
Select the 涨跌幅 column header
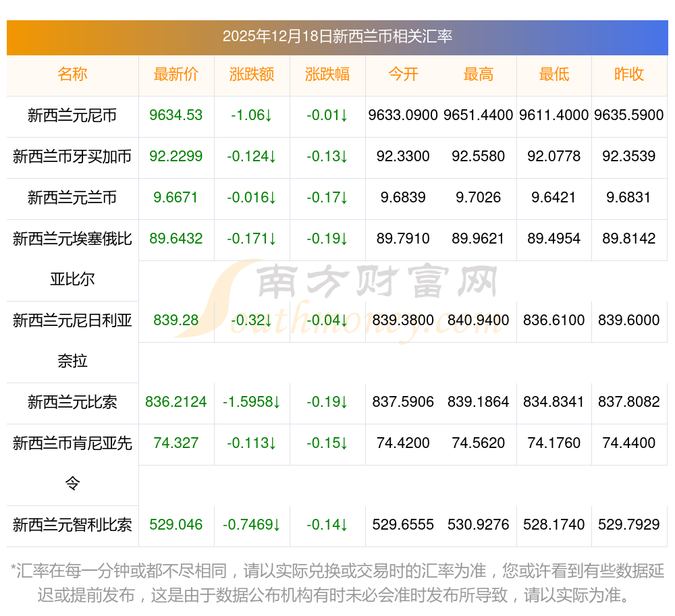(327, 74)
